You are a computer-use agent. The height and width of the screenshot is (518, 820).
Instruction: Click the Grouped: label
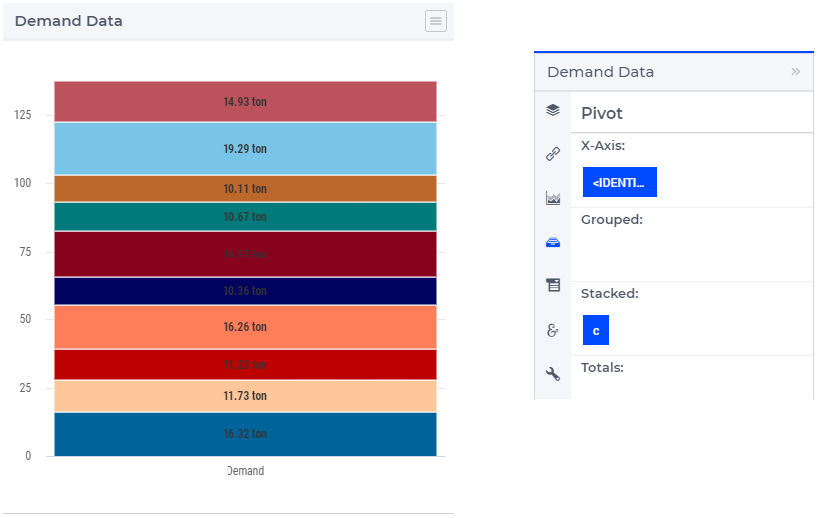pos(612,220)
